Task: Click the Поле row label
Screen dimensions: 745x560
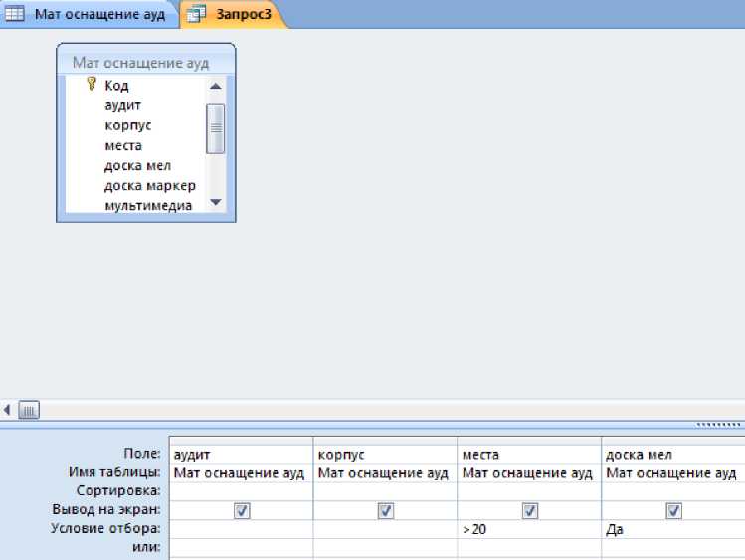Action: pos(141,454)
